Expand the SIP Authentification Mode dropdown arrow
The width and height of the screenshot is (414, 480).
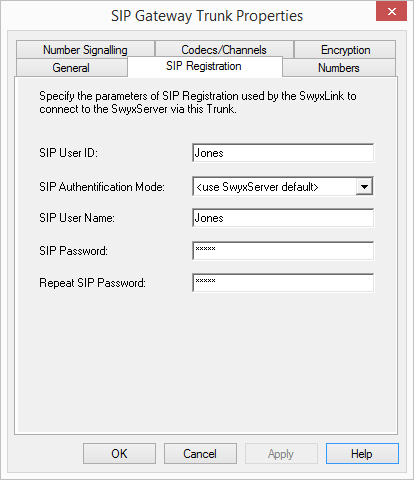tap(364, 187)
